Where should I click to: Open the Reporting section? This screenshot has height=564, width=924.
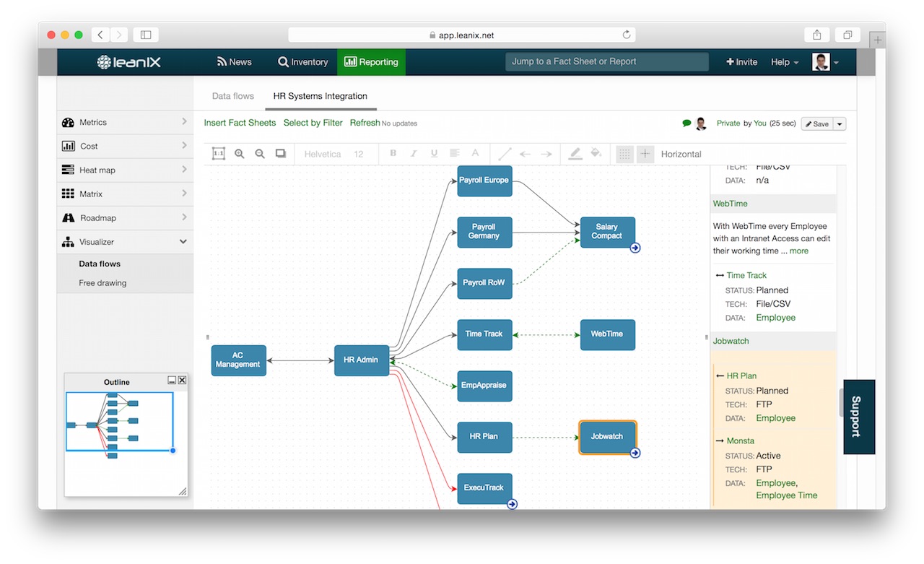pos(372,62)
